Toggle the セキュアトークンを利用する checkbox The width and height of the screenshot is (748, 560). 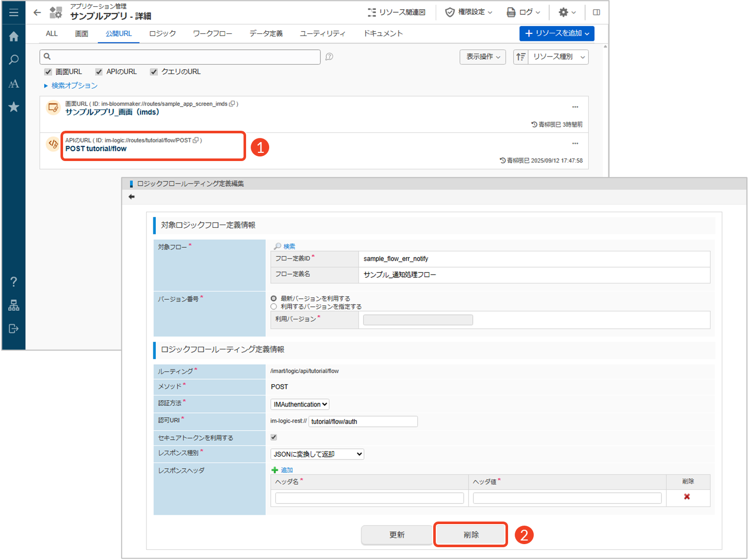274,437
